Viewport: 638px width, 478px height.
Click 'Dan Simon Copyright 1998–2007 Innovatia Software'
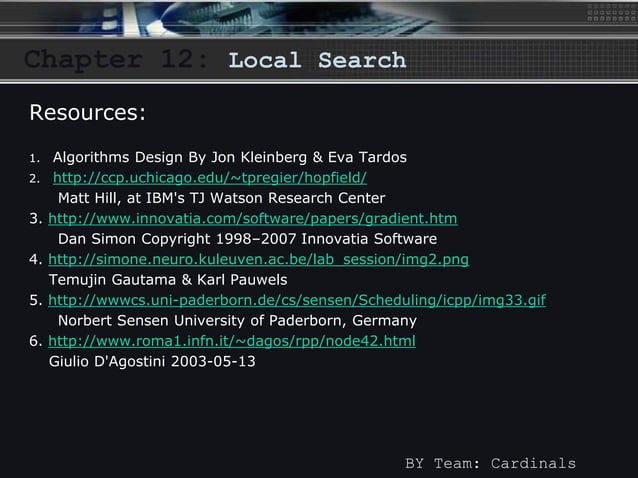point(247,239)
